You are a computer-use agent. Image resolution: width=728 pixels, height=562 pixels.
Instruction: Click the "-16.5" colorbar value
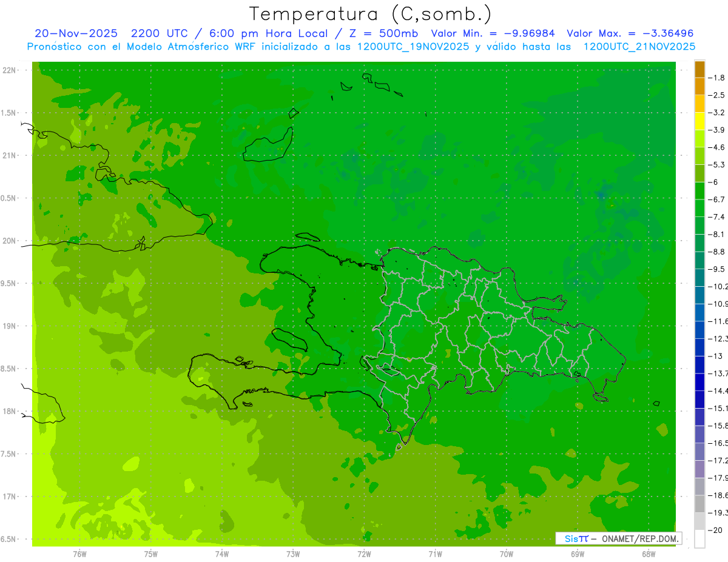tap(718, 443)
